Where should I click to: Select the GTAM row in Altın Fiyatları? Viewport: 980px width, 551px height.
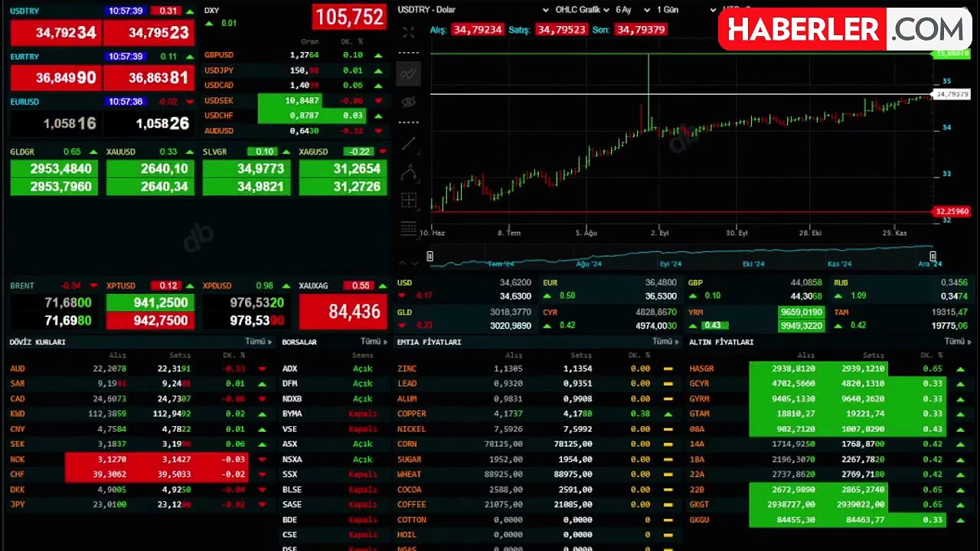[x=830, y=414]
